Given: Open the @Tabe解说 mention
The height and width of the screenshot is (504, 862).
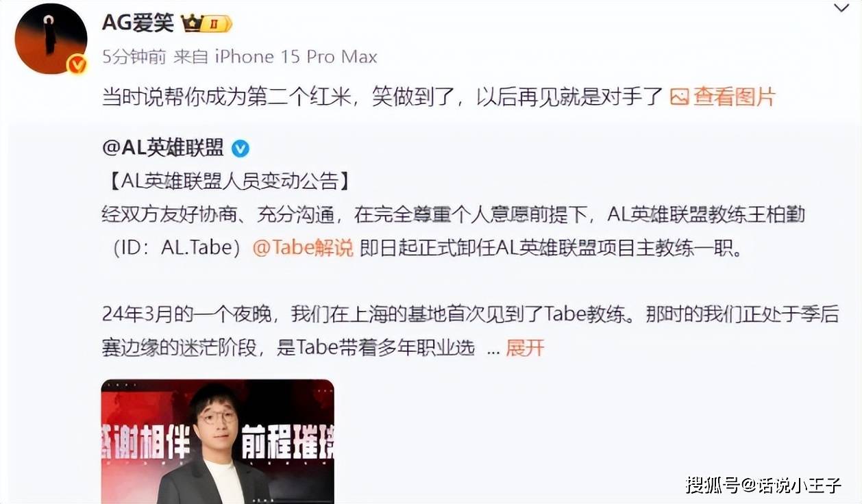Looking at the screenshot, I should click(303, 248).
